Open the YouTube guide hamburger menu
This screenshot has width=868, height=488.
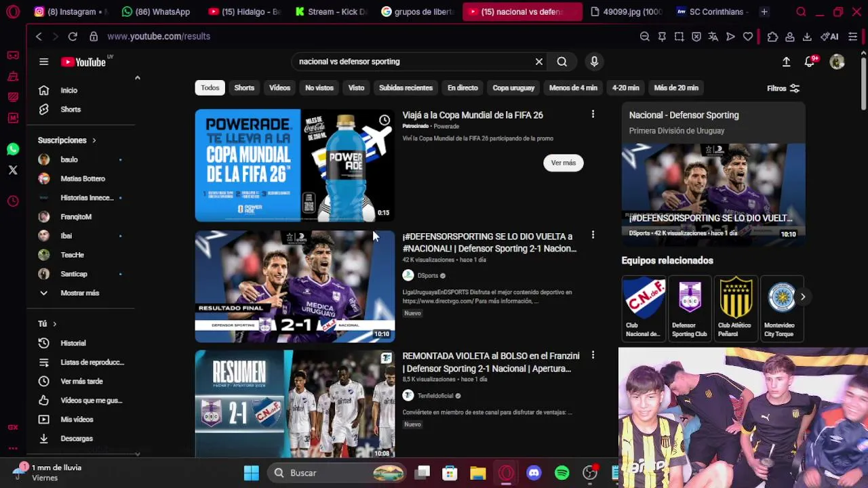tap(43, 62)
